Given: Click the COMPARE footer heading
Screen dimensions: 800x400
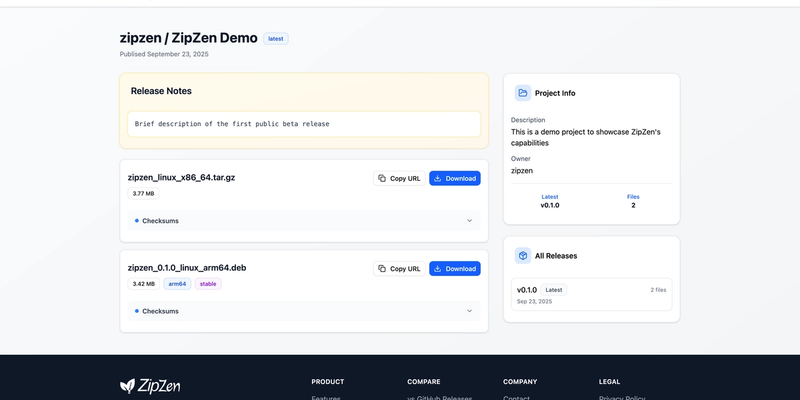Looking at the screenshot, I should point(423,382).
